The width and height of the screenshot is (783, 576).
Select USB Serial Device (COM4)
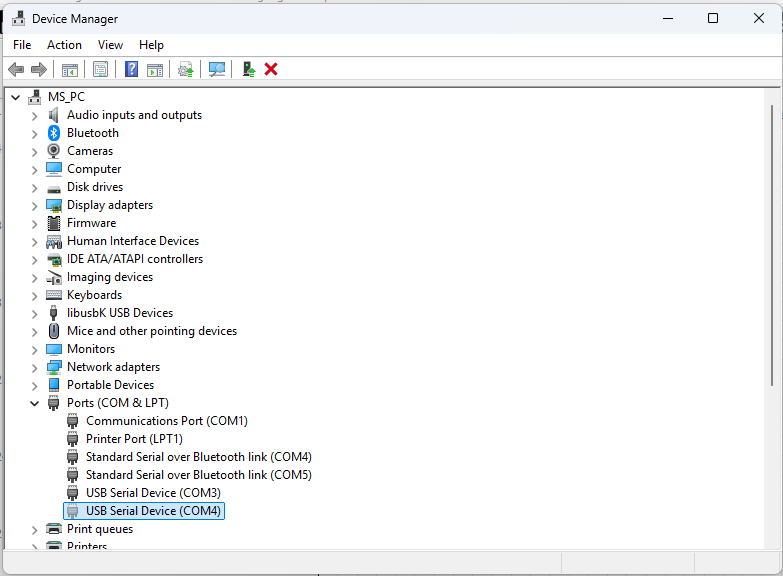[153, 511]
